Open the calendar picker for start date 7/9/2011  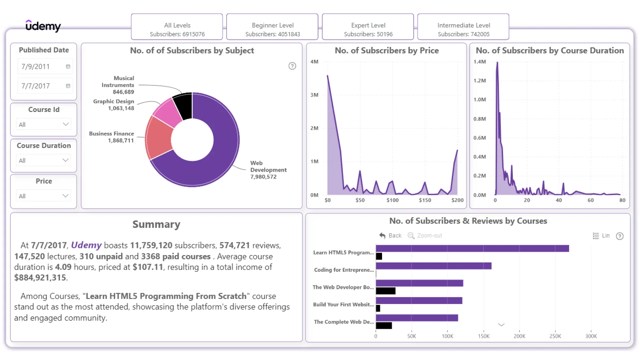(x=68, y=67)
